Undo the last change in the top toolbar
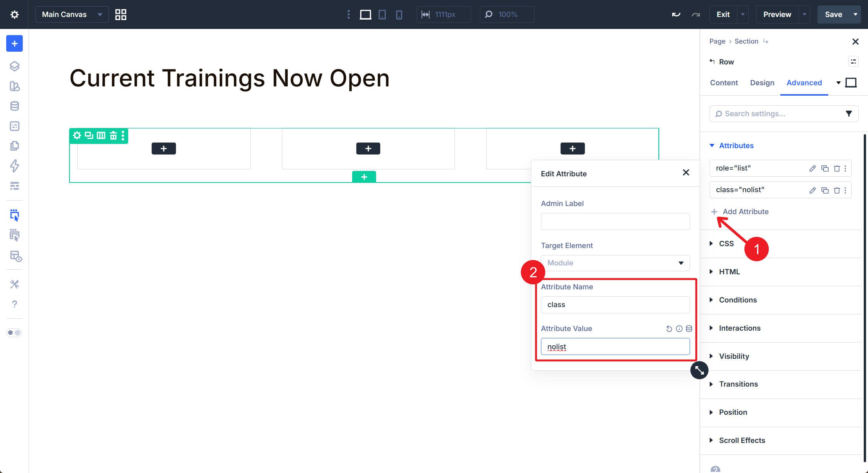The height and width of the screenshot is (473, 868). (x=676, y=14)
